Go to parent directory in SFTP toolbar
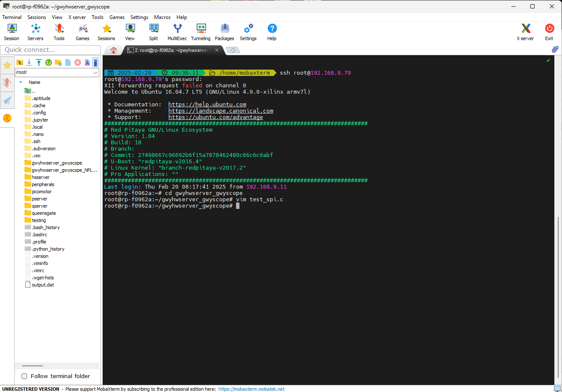Viewport: 562px width, 392px height. 20,62
